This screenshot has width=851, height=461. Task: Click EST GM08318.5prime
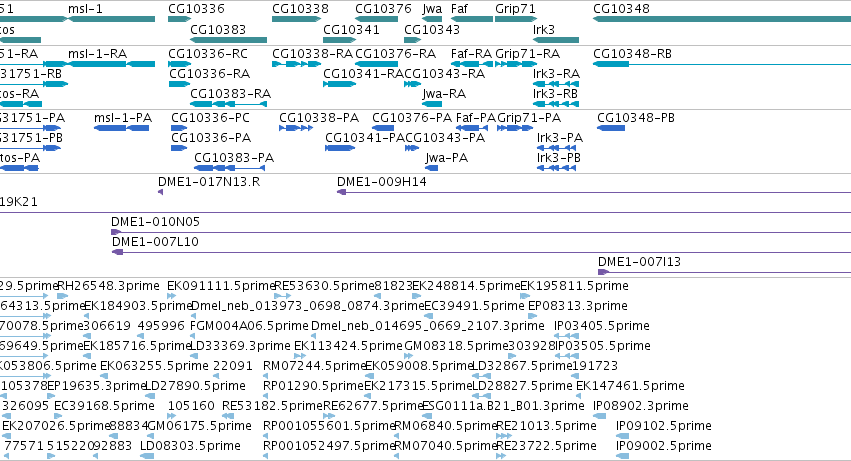coord(409,356)
